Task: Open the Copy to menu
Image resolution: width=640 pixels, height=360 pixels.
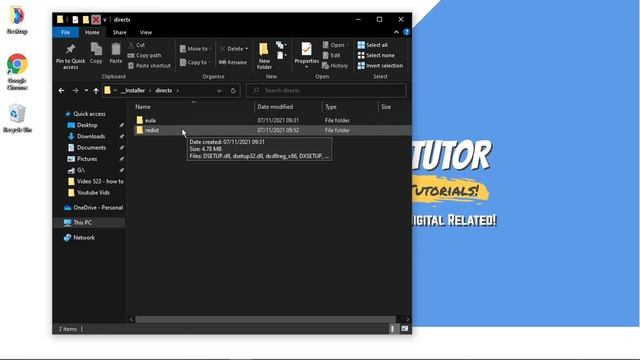Action: pyautogui.click(x=195, y=62)
